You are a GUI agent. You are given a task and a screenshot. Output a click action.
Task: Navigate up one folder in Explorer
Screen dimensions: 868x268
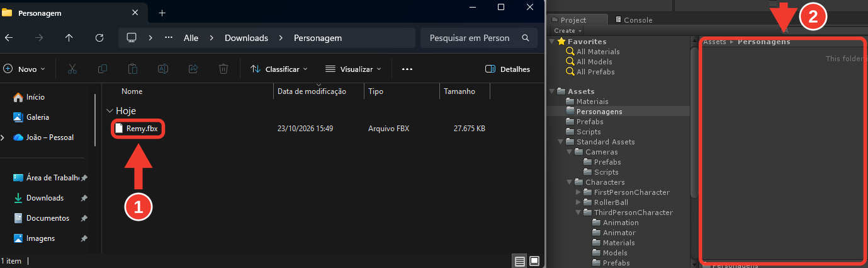69,38
